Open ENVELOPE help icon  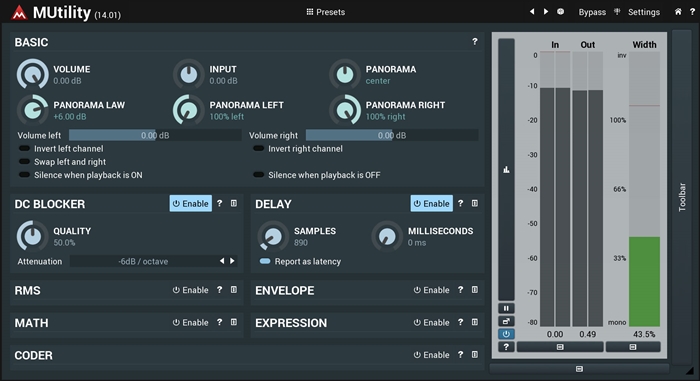pos(460,289)
